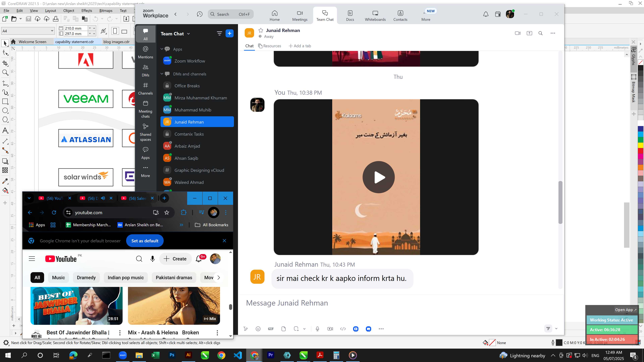Open emoji picker in message toolbar

(258, 329)
